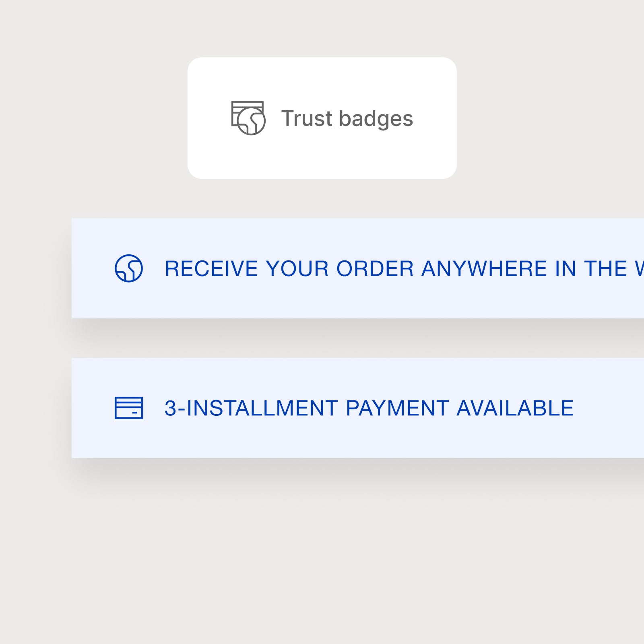Click the Receive Your Order Anywhere text
644x644 pixels.
click(x=404, y=268)
